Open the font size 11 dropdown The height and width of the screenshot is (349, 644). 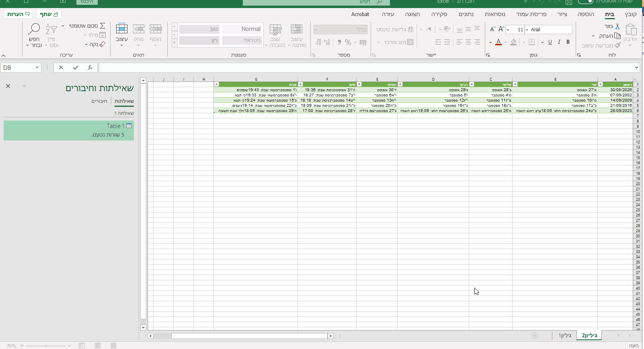[509, 30]
